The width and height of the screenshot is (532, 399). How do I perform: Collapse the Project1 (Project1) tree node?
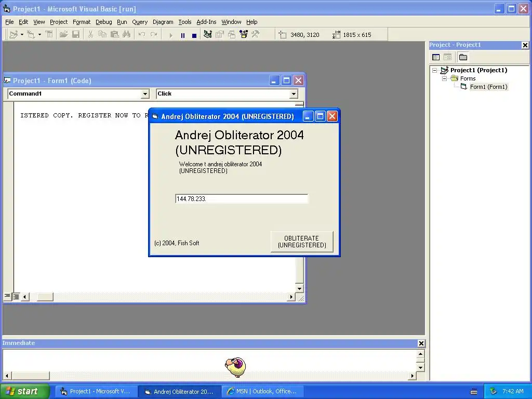(435, 71)
